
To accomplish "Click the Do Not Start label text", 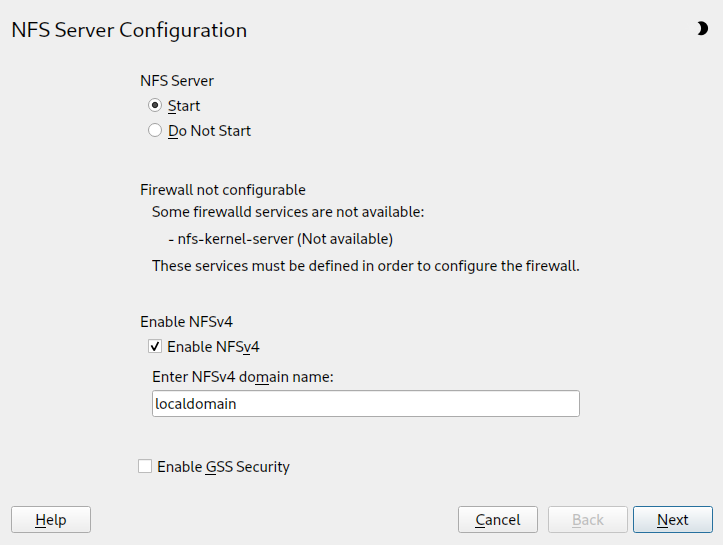I will pos(209,130).
